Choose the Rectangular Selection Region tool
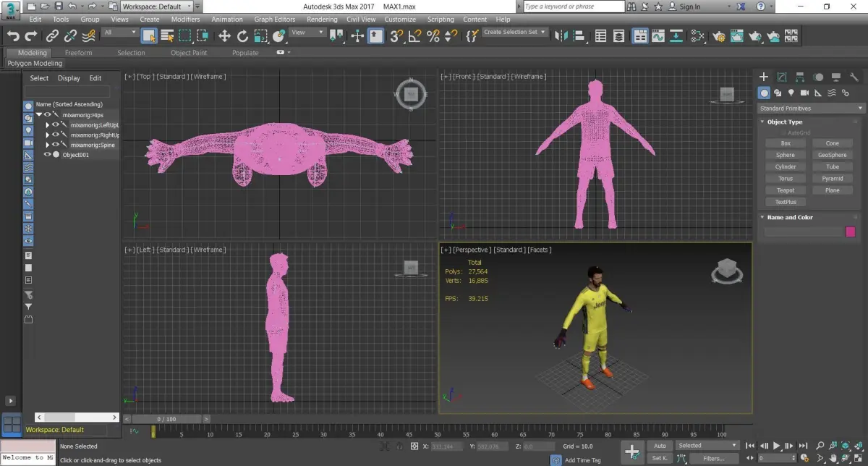Image resolution: width=868 pixels, height=466 pixels. tap(185, 35)
